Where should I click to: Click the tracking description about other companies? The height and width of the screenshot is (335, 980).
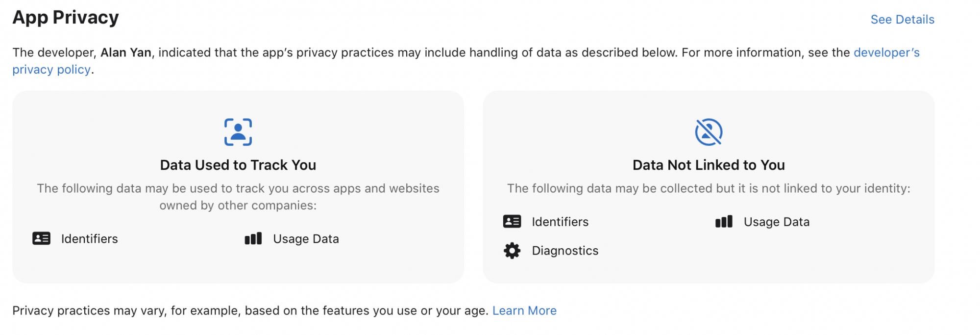pyautogui.click(x=238, y=197)
